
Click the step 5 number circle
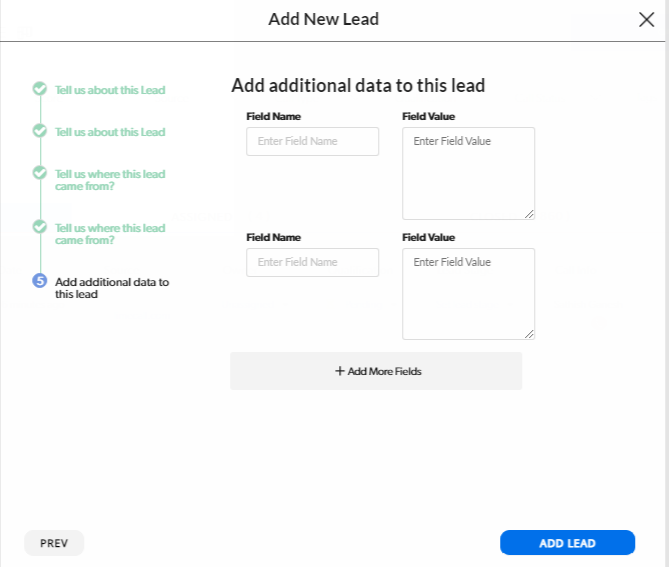pos(40,281)
